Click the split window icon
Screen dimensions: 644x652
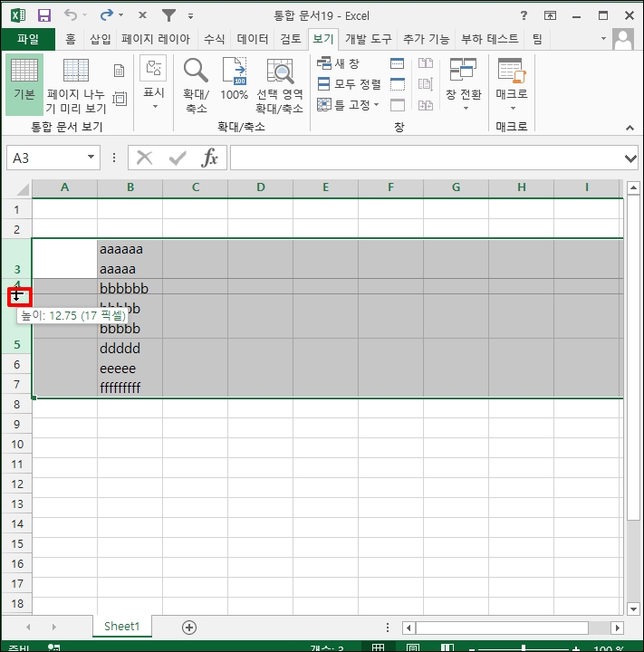[x=398, y=63]
